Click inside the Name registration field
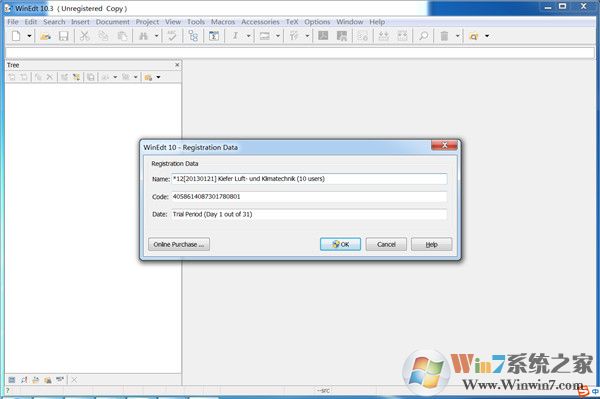Viewport: 600px width, 399px height. tap(309, 179)
